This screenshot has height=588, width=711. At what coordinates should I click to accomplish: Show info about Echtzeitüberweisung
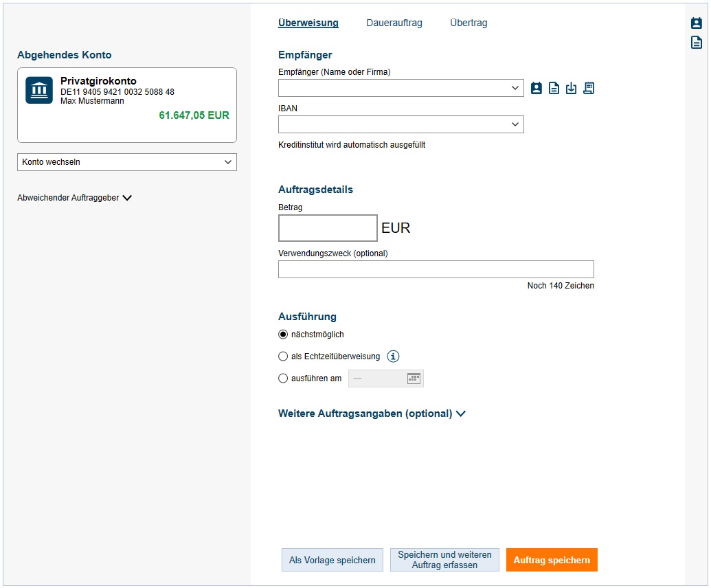pyautogui.click(x=393, y=357)
